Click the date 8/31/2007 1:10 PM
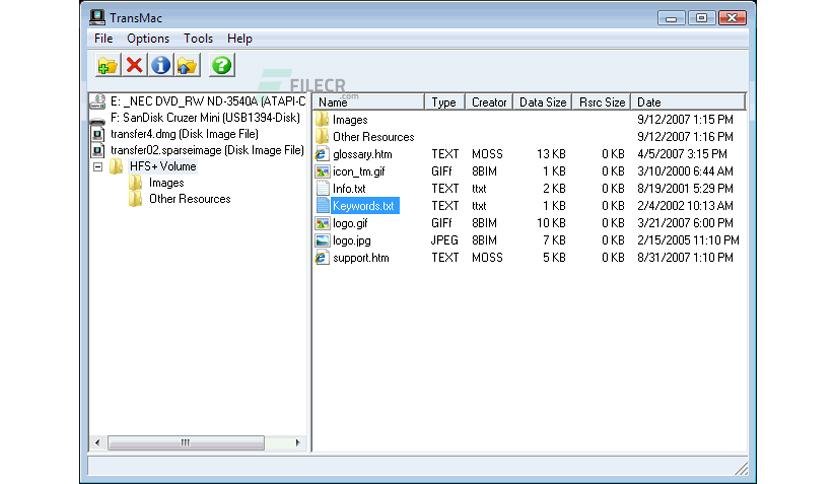 [x=685, y=257]
